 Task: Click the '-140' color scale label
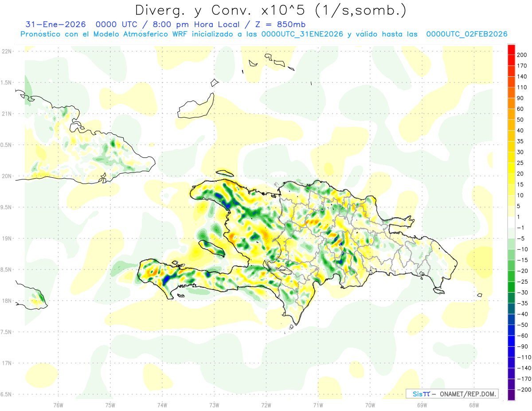click(x=524, y=368)
